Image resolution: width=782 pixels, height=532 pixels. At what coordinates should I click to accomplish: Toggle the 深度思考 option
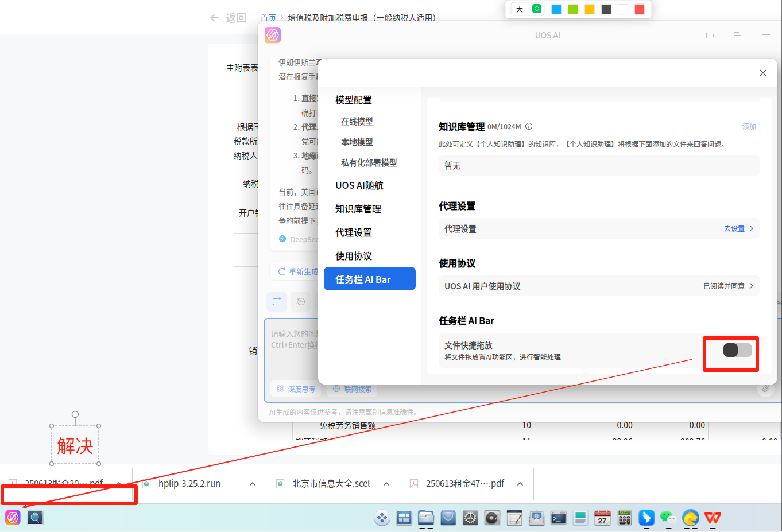[296, 389]
